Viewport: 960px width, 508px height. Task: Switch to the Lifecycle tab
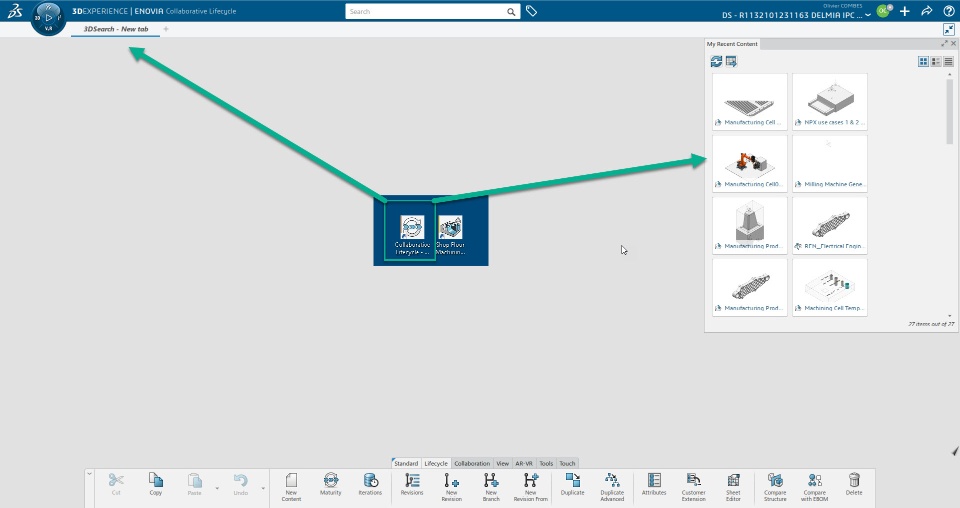point(436,463)
